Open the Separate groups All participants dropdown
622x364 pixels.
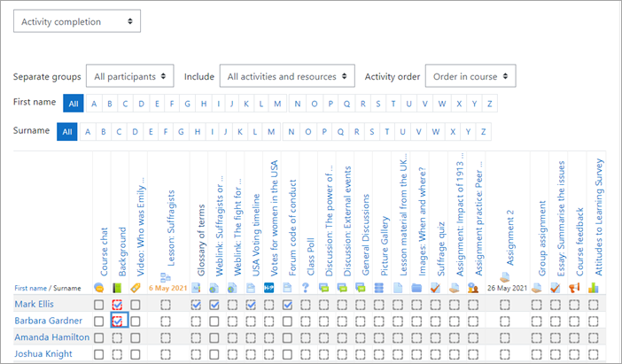130,77
